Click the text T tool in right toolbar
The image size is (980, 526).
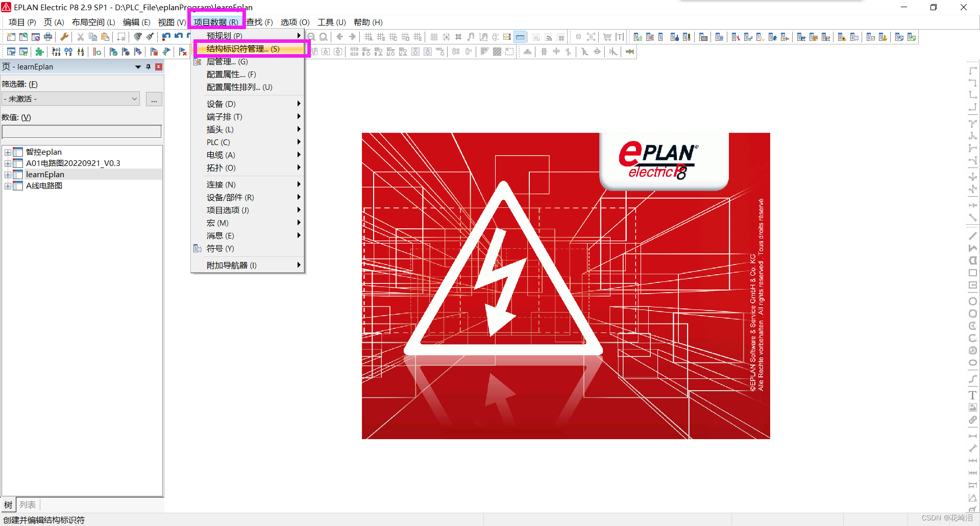pos(973,395)
